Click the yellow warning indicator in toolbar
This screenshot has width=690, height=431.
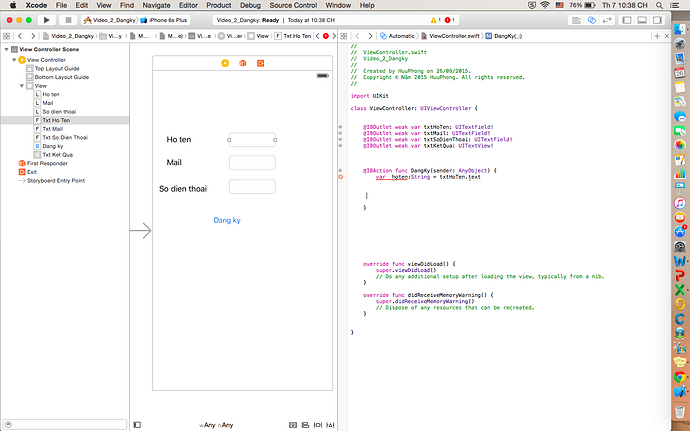pos(434,19)
